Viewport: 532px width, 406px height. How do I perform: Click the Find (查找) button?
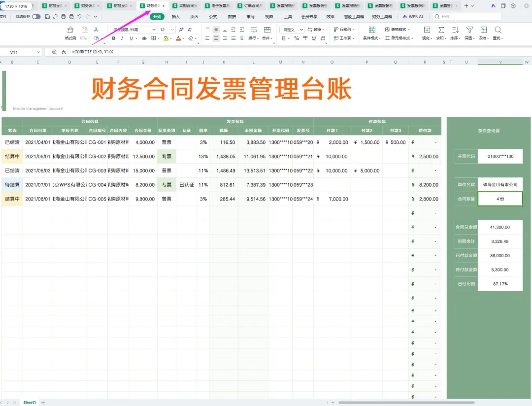click(x=498, y=34)
